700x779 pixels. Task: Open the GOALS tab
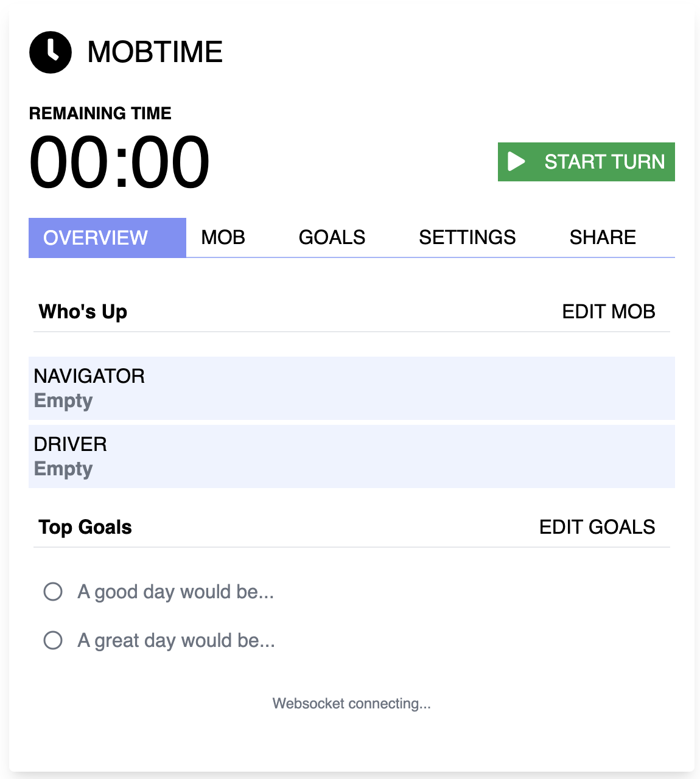click(332, 237)
